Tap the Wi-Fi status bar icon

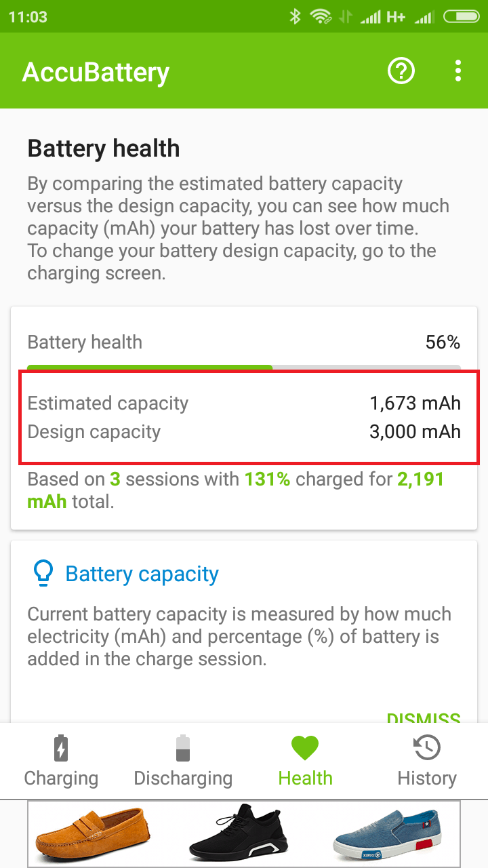(321, 16)
